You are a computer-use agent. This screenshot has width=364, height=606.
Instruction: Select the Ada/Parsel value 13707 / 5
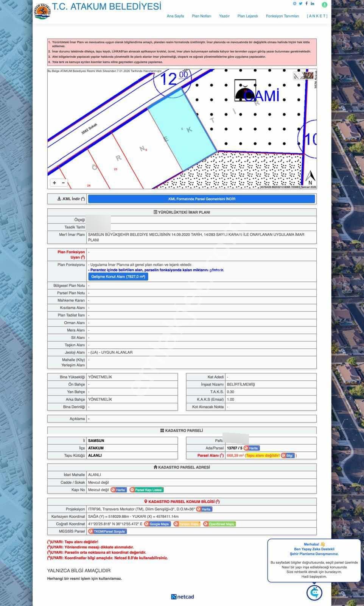pos(235,448)
